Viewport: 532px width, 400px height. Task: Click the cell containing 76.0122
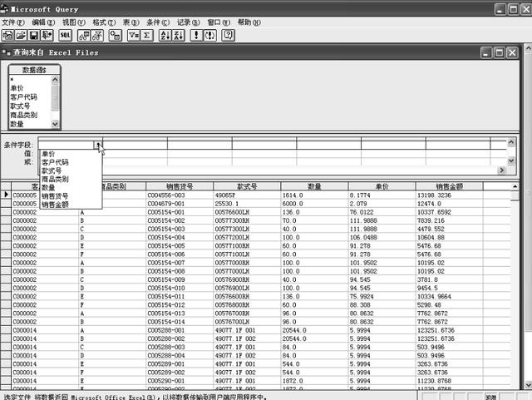tap(382, 212)
